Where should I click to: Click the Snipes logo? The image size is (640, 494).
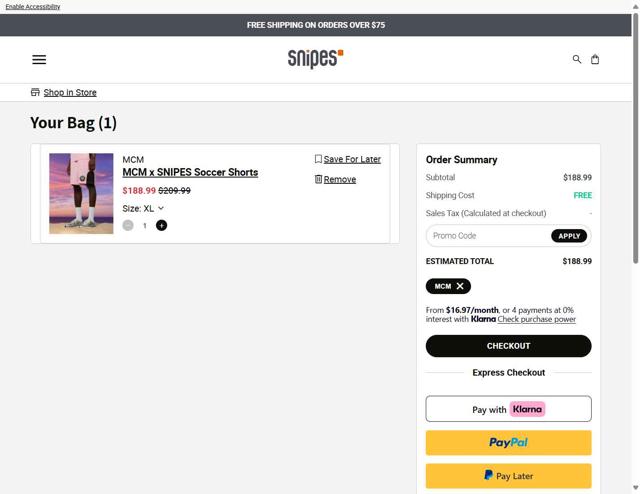pyautogui.click(x=316, y=58)
